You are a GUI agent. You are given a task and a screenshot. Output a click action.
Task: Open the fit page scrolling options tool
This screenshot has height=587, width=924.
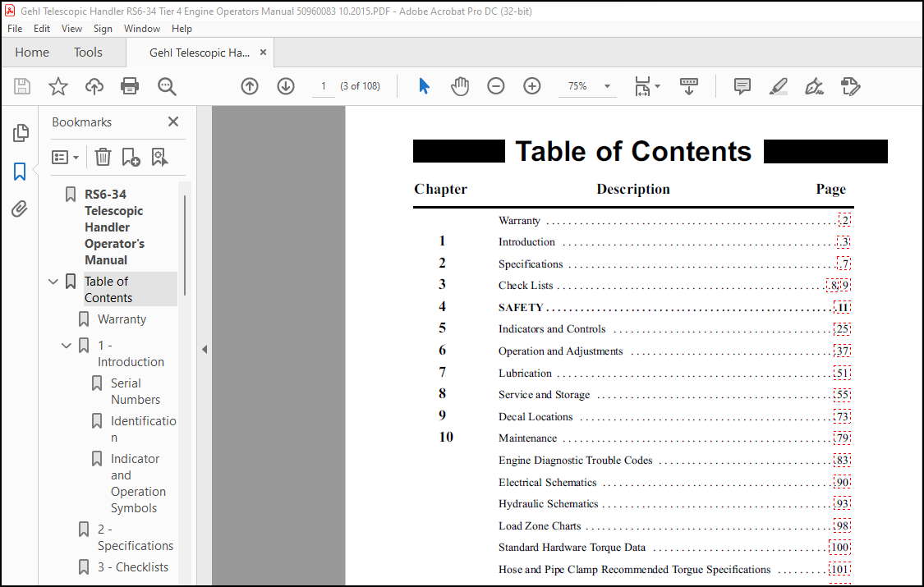[x=646, y=86]
